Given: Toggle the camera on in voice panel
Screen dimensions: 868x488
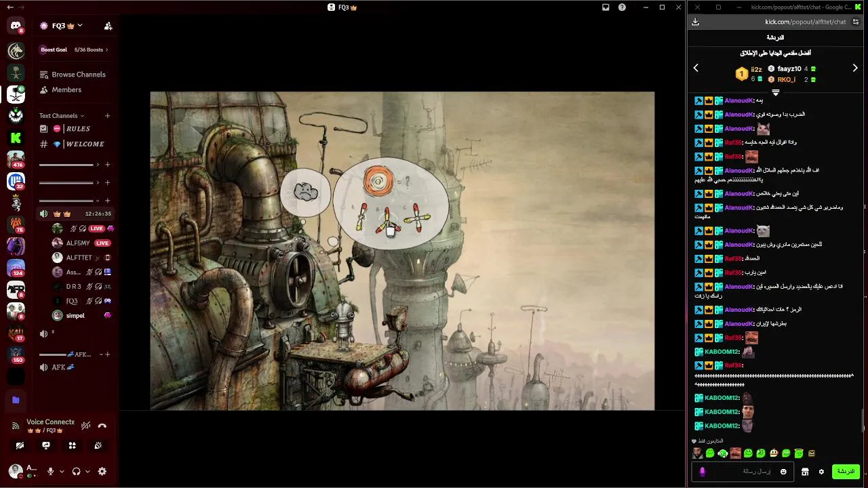Looking at the screenshot, I should pos(20,445).
